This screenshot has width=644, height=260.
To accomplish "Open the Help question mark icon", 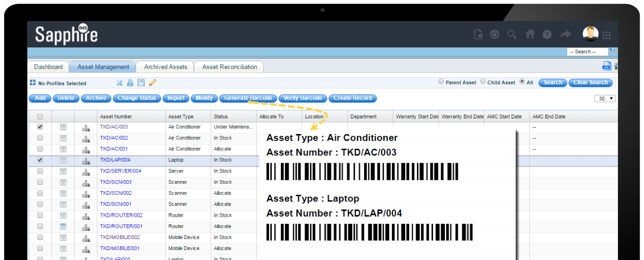I will point(547,34).
